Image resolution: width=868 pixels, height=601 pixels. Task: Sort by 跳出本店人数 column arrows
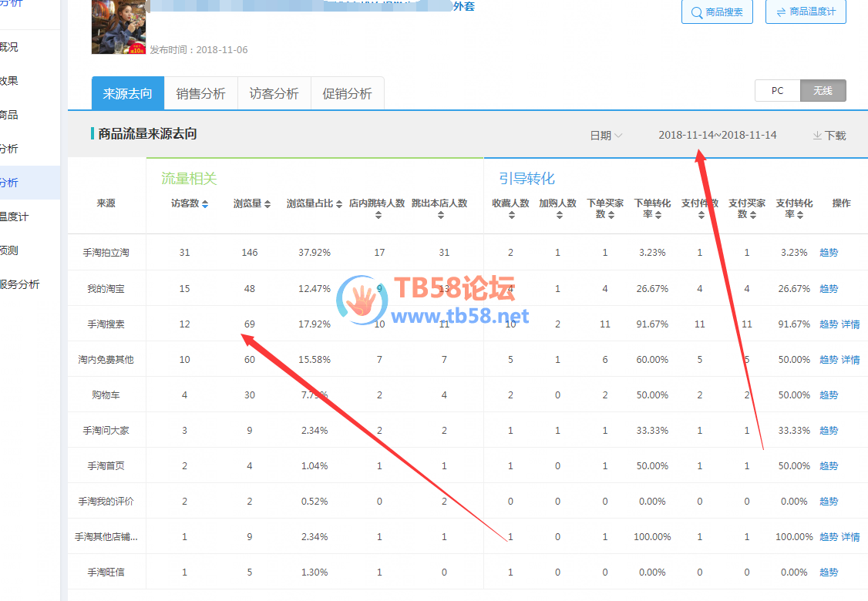441,215
